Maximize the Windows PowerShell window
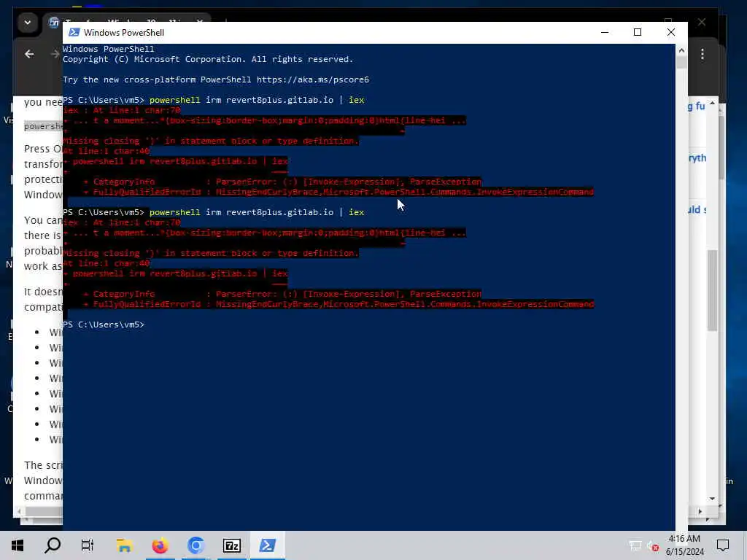Image resolution: width=747 pixels, height=560 pixels. click(638, 32)
